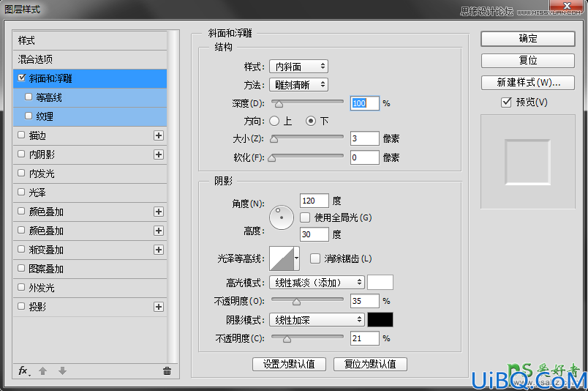
Task: Click the highlight opacity field showing 35
Action: click(364, 301)
